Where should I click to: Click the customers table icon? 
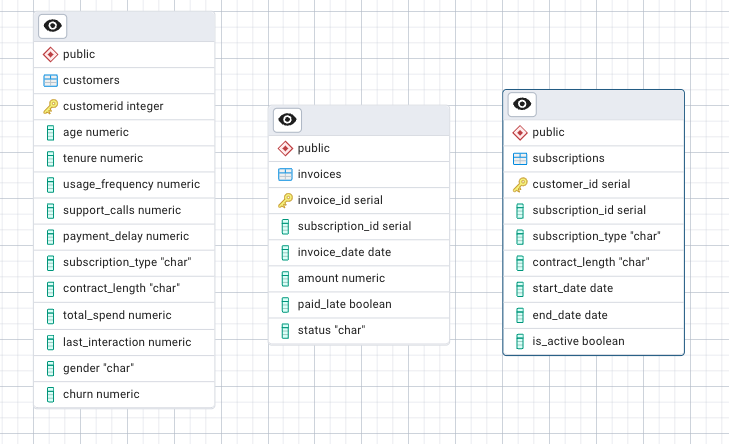(x=50, y=80)
